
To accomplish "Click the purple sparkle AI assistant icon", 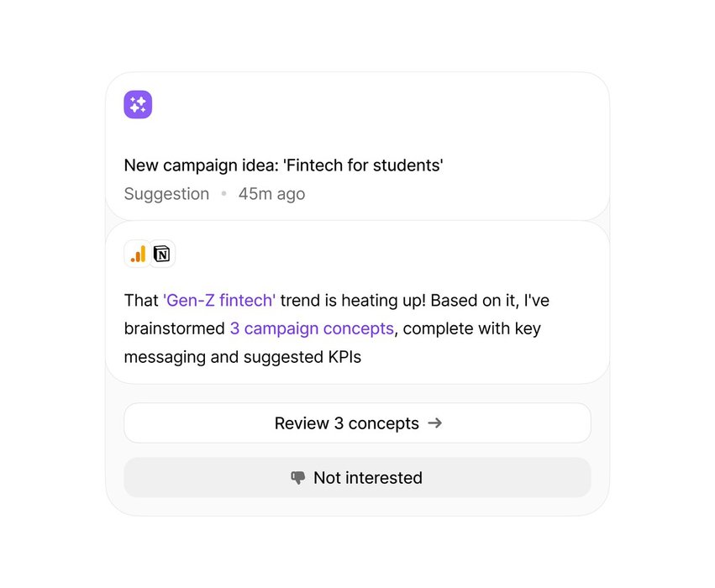I will pyautogui.click(x=138, y=104).
